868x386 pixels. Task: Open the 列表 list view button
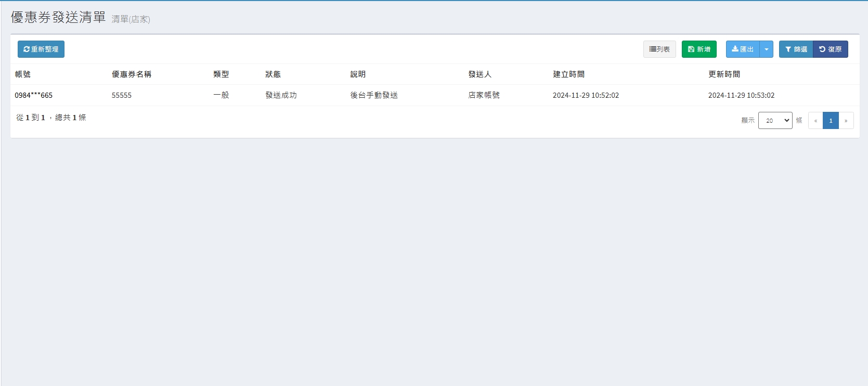point(659,49)
